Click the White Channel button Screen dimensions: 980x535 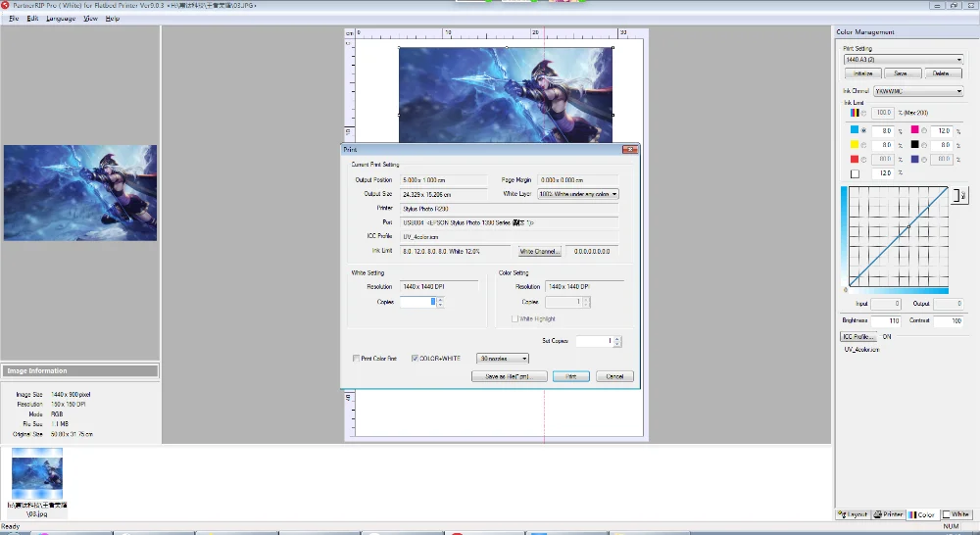(539, 252)
